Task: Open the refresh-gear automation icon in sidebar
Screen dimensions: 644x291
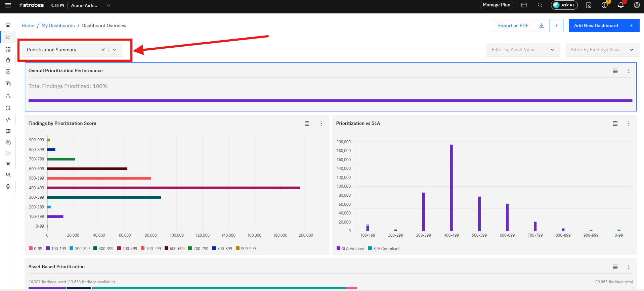Action: tap(8, 108)
